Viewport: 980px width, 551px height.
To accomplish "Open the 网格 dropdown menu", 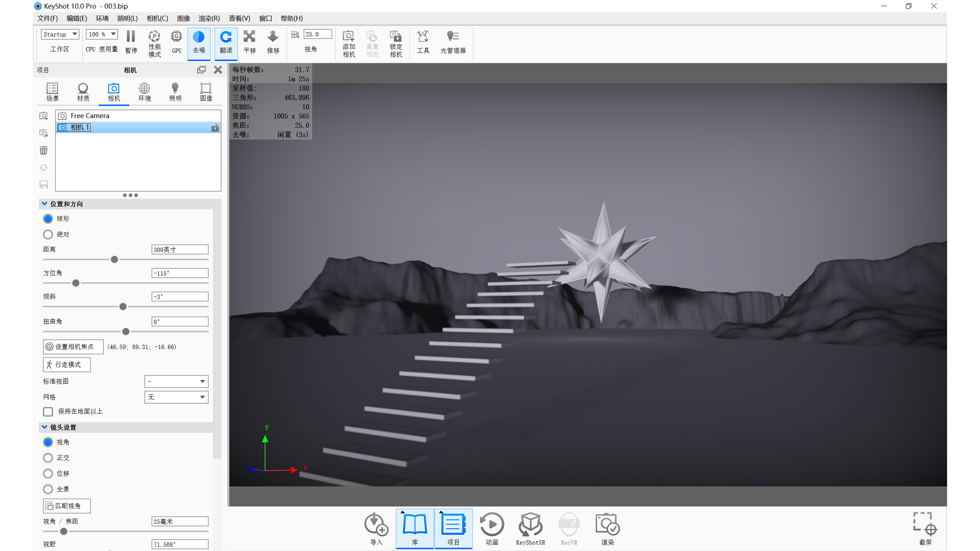I will (176, 397).
